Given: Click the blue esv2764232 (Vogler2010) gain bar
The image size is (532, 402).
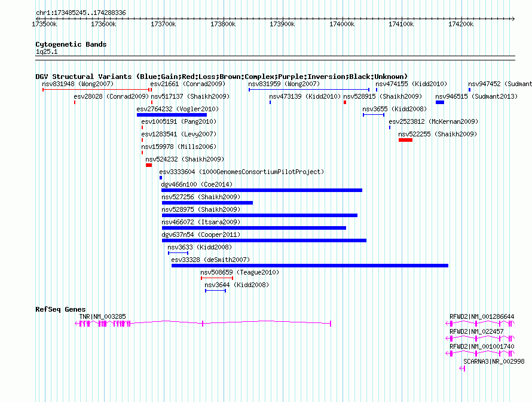Looking at the screenshot, I should click(x=172, y=115).
